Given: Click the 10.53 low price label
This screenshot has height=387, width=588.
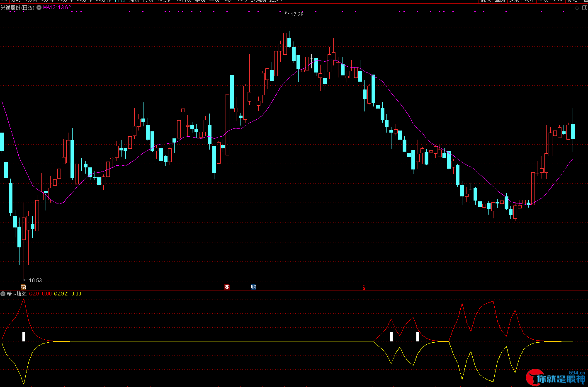Looking at the screenshot, I should [35, 281].
